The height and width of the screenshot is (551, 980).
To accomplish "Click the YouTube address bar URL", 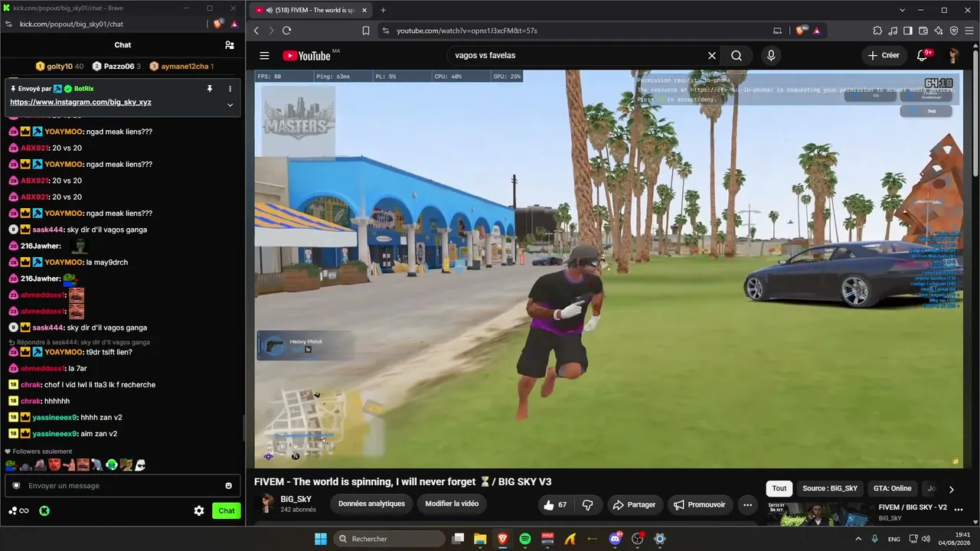I will [x=467, y=31].
